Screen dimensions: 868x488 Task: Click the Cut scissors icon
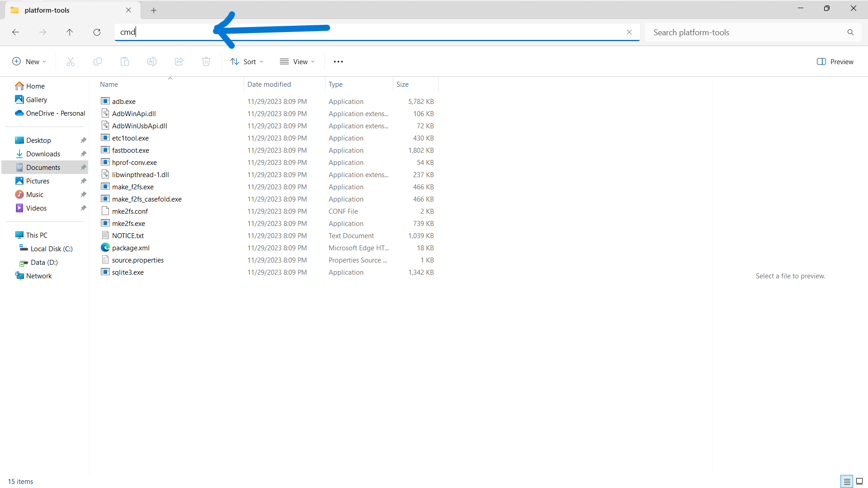tap(71, 61)
